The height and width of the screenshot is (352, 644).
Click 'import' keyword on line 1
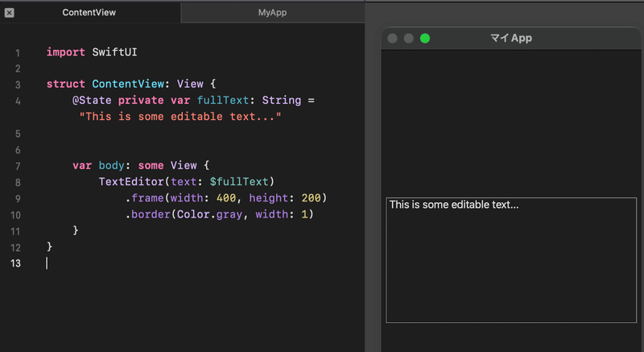[x=66, y=52]
